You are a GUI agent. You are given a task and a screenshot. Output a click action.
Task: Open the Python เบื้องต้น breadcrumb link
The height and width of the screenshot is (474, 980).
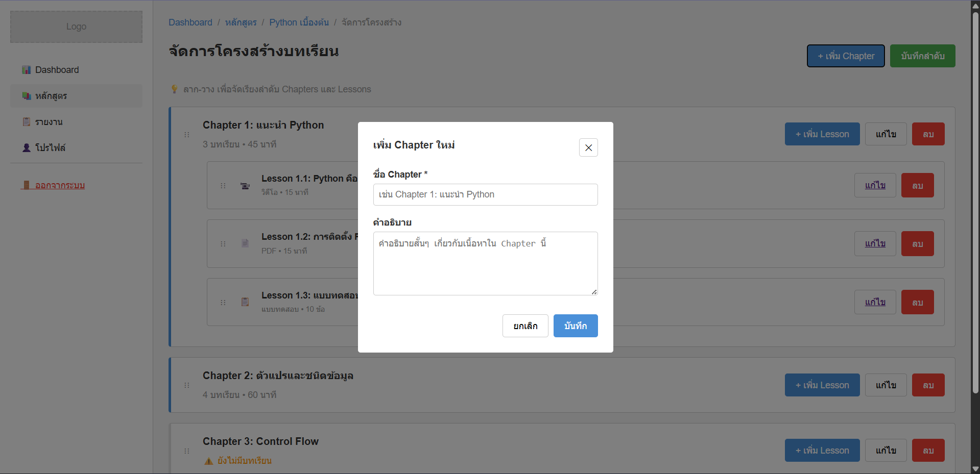[299, 22]
